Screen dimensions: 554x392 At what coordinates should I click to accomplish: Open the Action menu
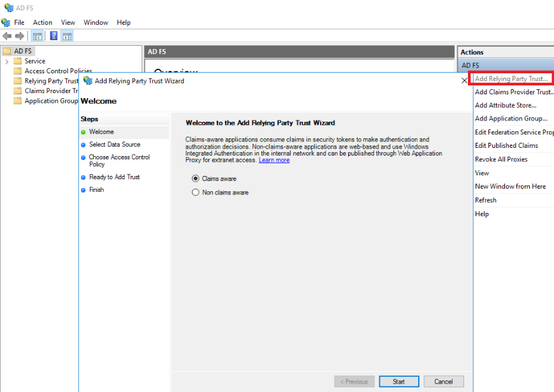pyautogui.click(x=43, y=22)
